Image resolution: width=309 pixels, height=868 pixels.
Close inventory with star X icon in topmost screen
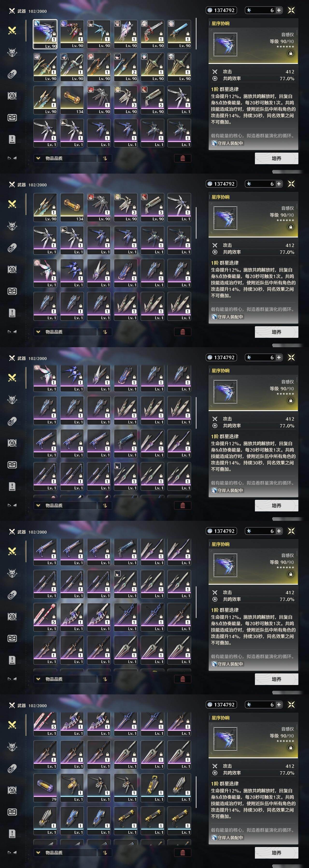[291, 10]
